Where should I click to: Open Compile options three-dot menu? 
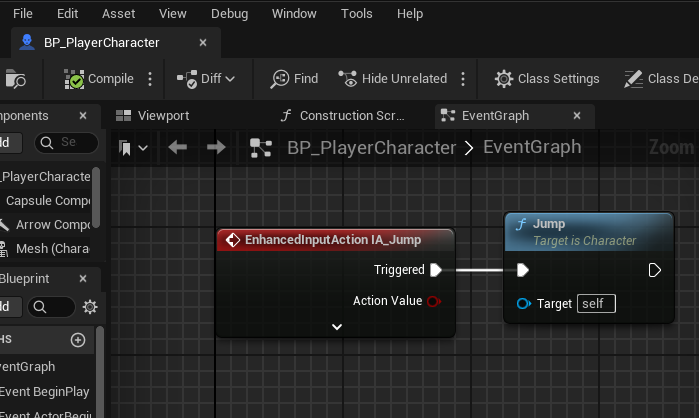point(151,79)
